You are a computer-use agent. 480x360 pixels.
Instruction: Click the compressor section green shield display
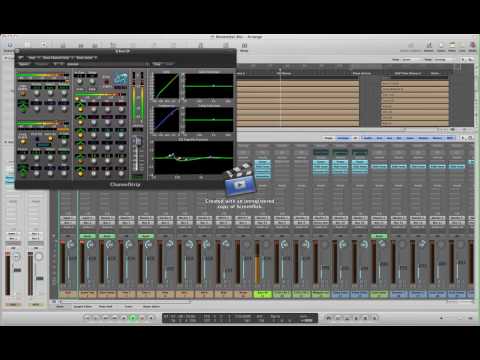pos(23,169)
